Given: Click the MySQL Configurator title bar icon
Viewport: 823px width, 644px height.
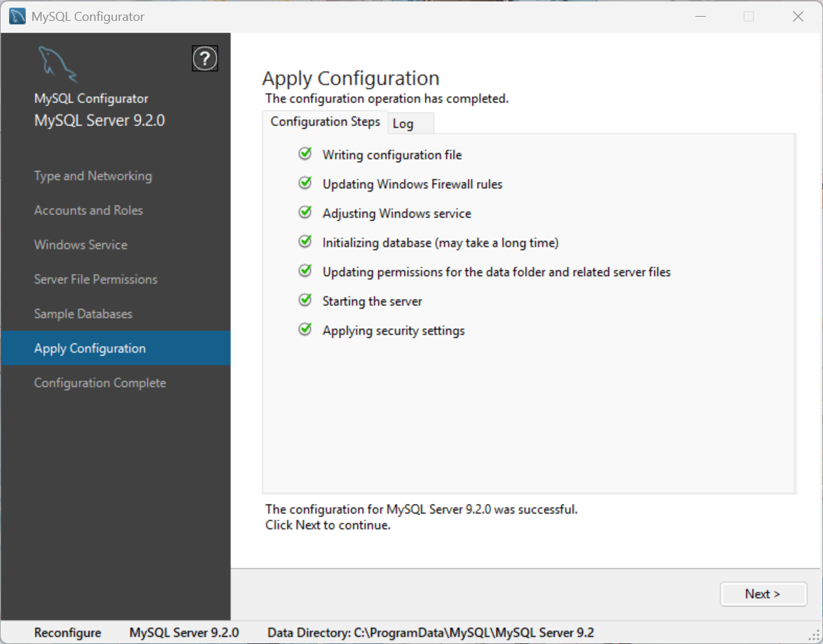Looking at the screenshot, I should coord(17,16).
